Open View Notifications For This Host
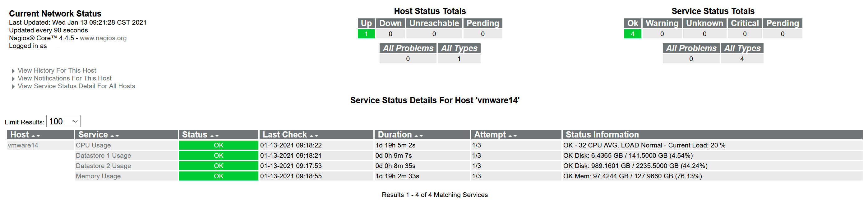868x207 pixels. pyautogui.click(x=64, y=78)
